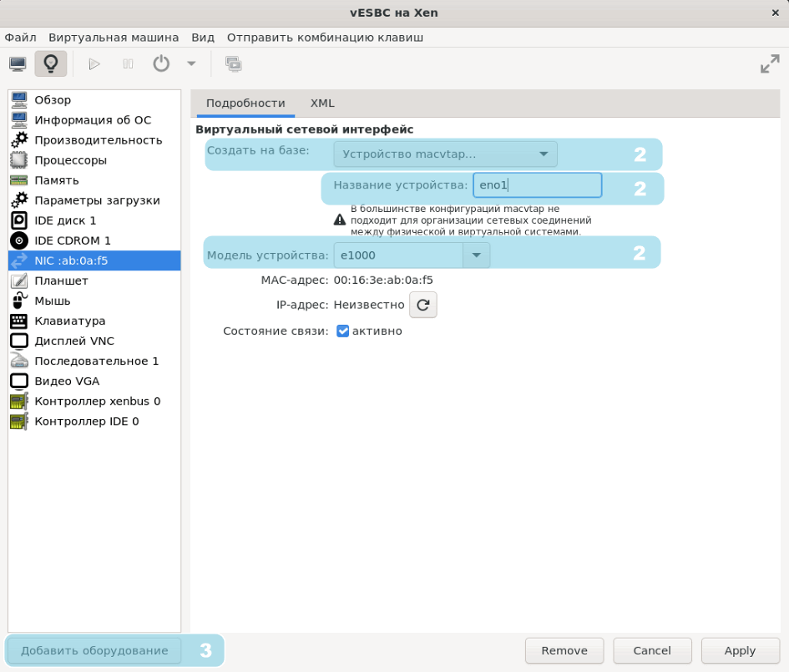Click the Процессоры chip icon
Viewport: 789px width, 672px height.
19,160
